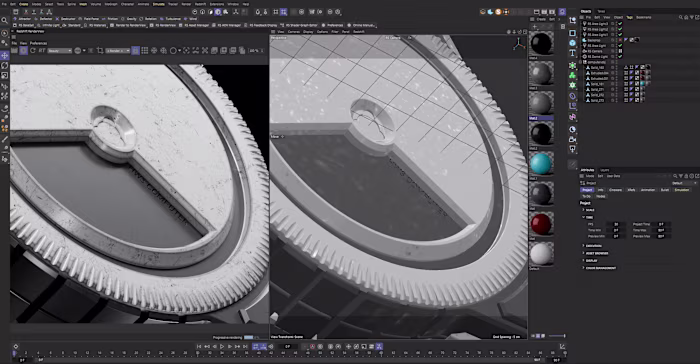Click Play Forward in timeline controls
This screenshot has width=700, height=364.
pos(222,347)
